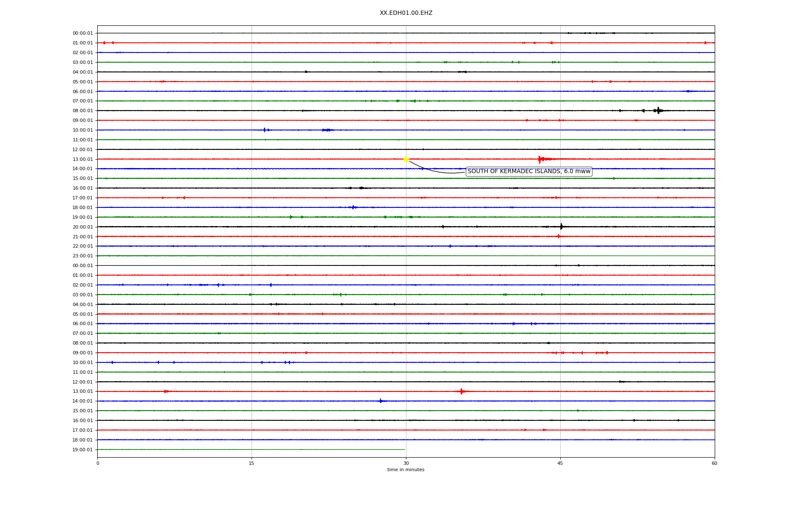Viewport: 812px width, 508px height.
Task: Click the Kermadec Islands 6.0 mww annotation label
Action: coord(529,171)
